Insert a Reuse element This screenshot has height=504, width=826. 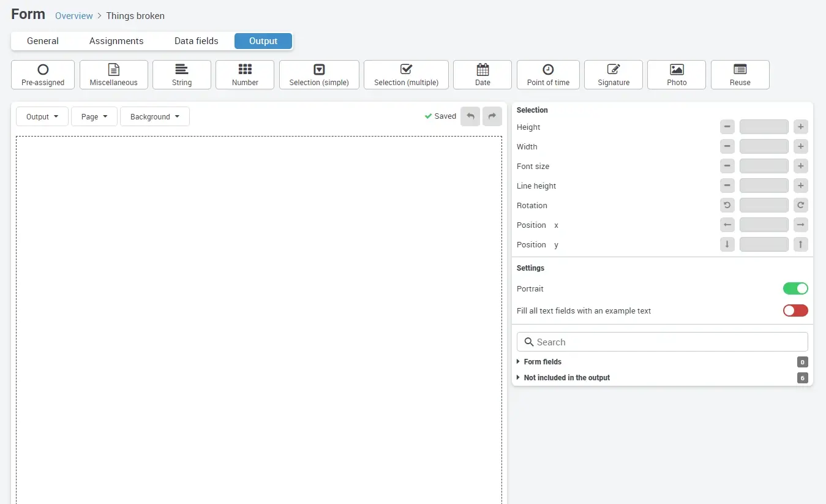[740, 74]
